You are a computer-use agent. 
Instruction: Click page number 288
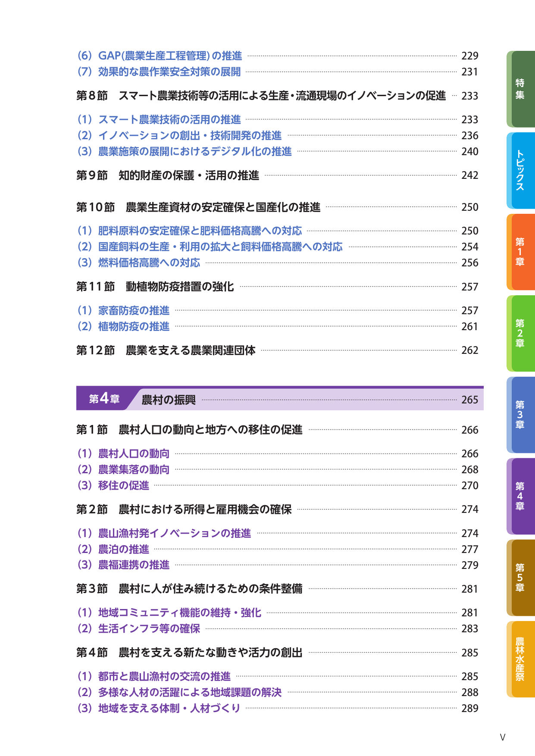pyautogui.click(x=470, y=693)
